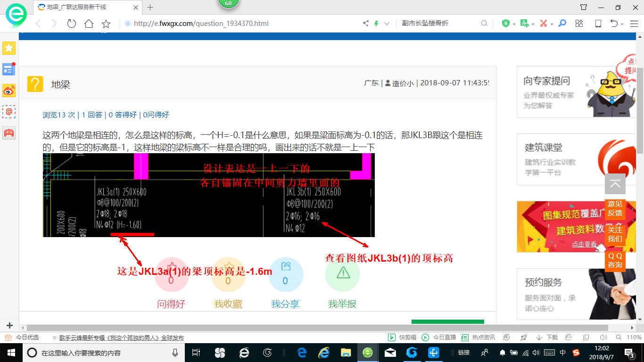Open the 下载 downloads manager

click(x=547, y=337)
